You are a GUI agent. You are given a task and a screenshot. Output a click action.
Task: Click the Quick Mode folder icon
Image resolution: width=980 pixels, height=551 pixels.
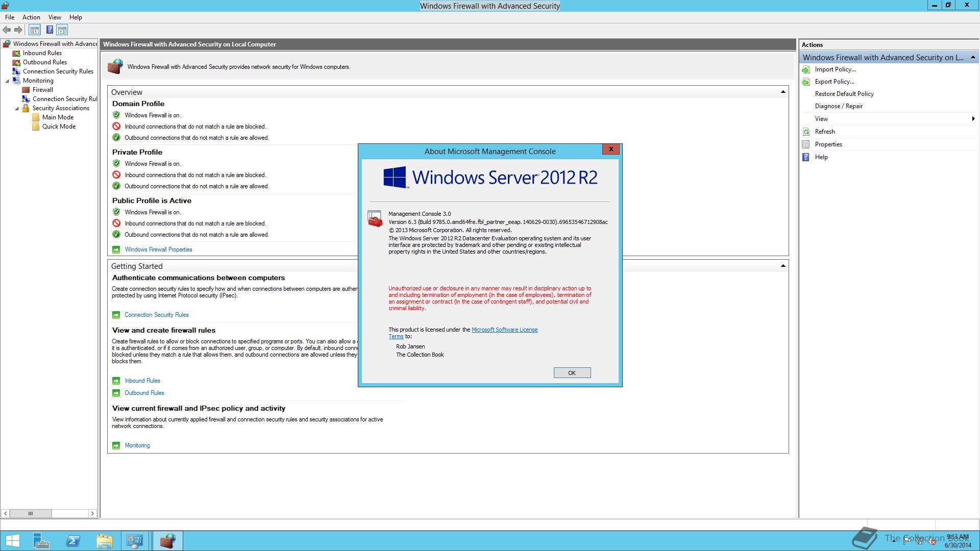36,127
